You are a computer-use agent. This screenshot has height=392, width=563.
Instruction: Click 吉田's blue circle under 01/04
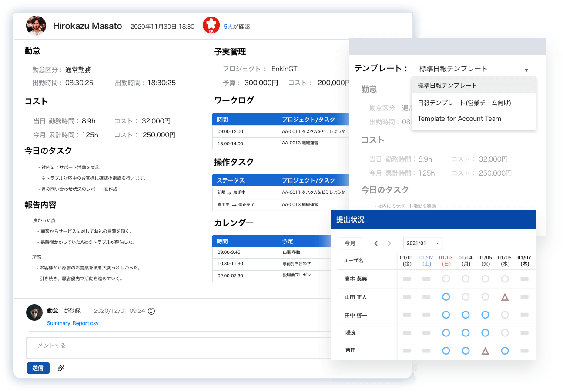tap(466, 350)
